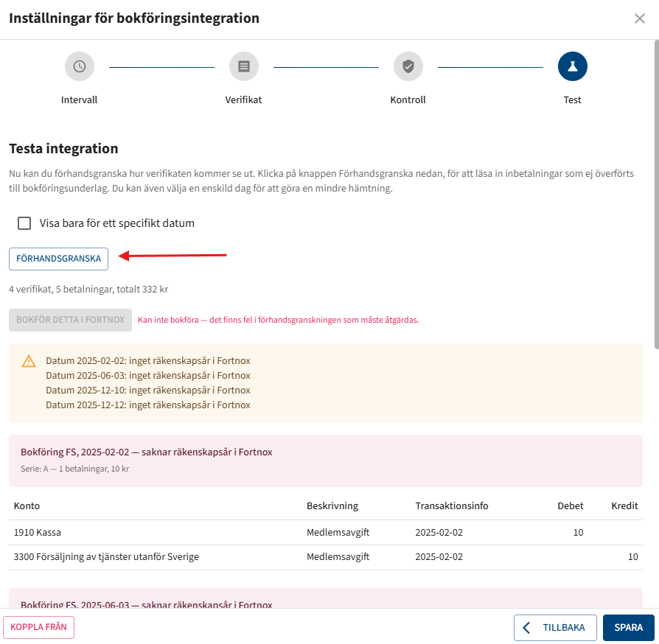Go back with the Tillbaka button

555,628
